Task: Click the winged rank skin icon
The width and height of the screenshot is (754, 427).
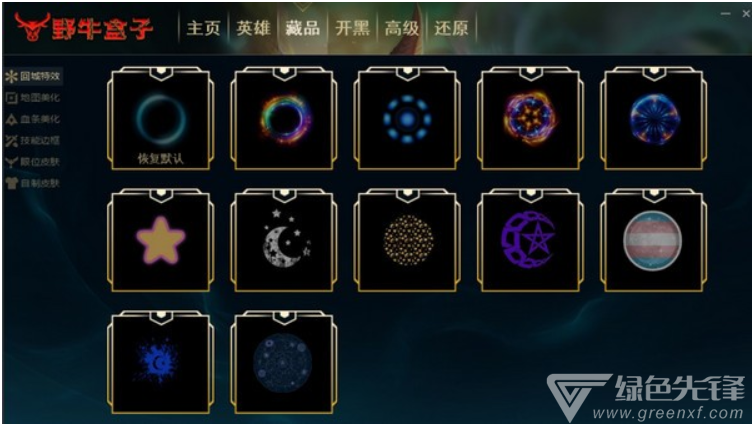Action: coord(12,162)
